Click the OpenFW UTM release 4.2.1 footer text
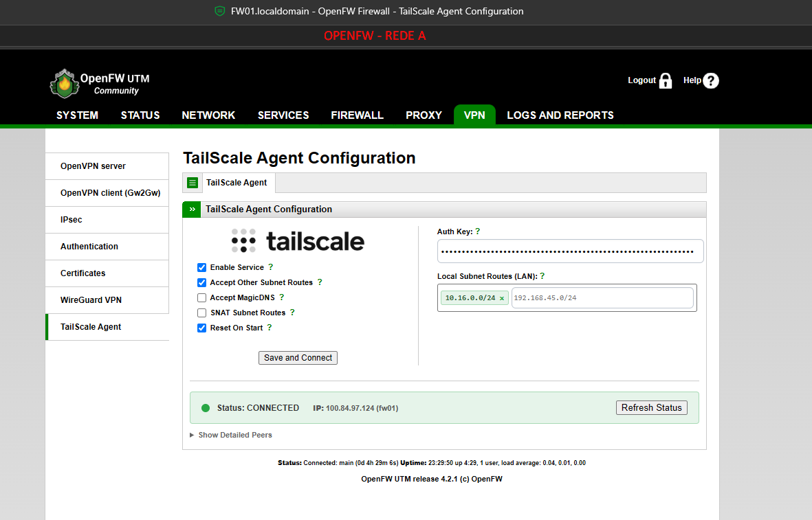This screenshot has width=812, height=520. pyautogui.click(x=432, y=479)
